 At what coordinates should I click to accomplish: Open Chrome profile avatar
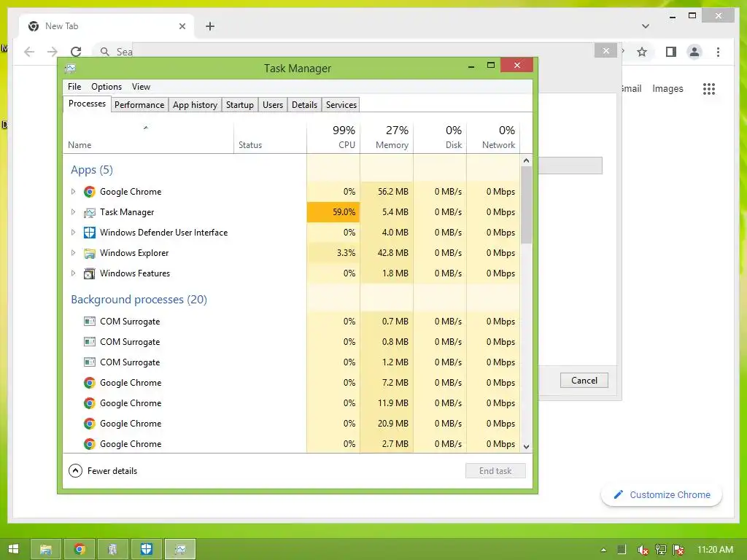(694, 52)
